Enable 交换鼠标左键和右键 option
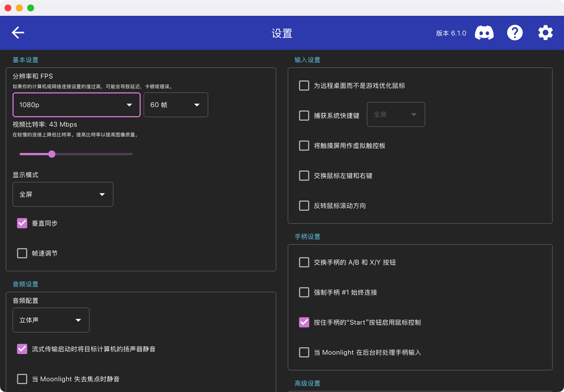The width and height of the screenshot is (564, 392). coord(304,176)
